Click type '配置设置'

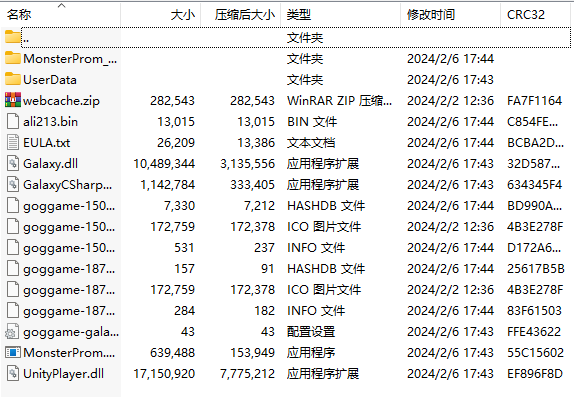coord(311,332)
